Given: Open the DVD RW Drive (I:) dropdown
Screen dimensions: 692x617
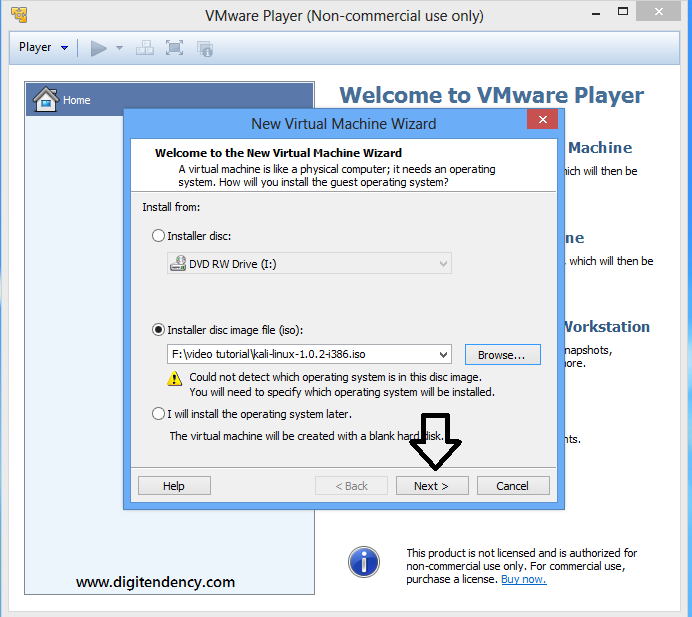Looking at the screenshot, I should [x=309, y=263].
